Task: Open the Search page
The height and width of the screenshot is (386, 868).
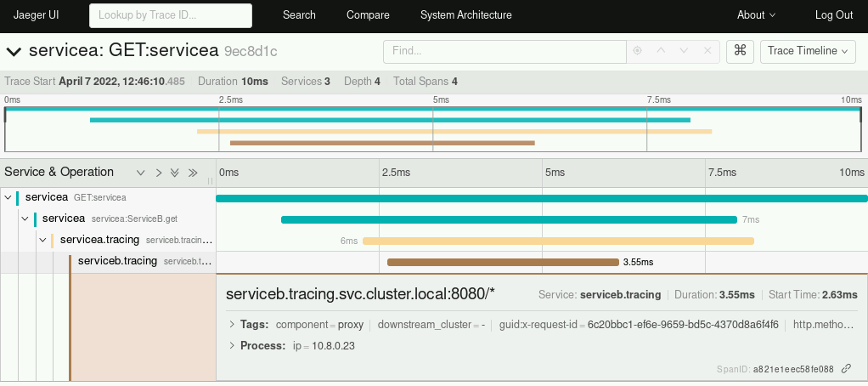Action: pyautogui.click(x=299, y=15)
